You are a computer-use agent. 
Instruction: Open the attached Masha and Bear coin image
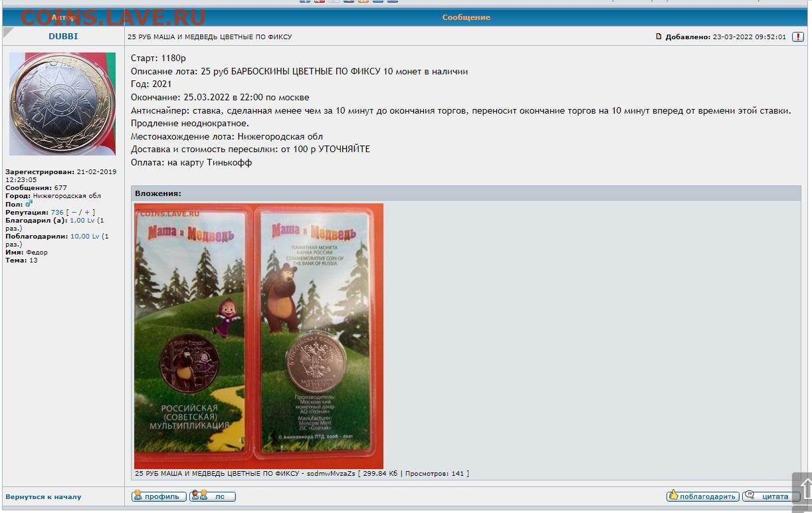tap(258, 336)
